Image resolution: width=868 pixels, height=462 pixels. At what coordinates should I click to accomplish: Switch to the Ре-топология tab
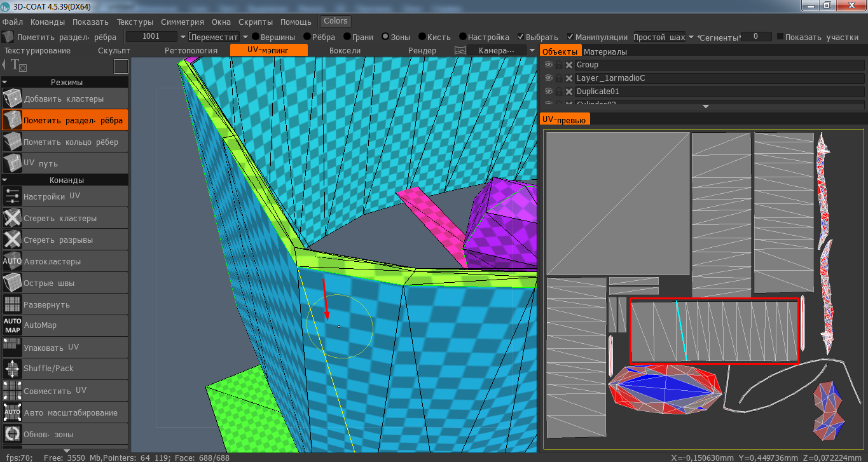[191, 50]
